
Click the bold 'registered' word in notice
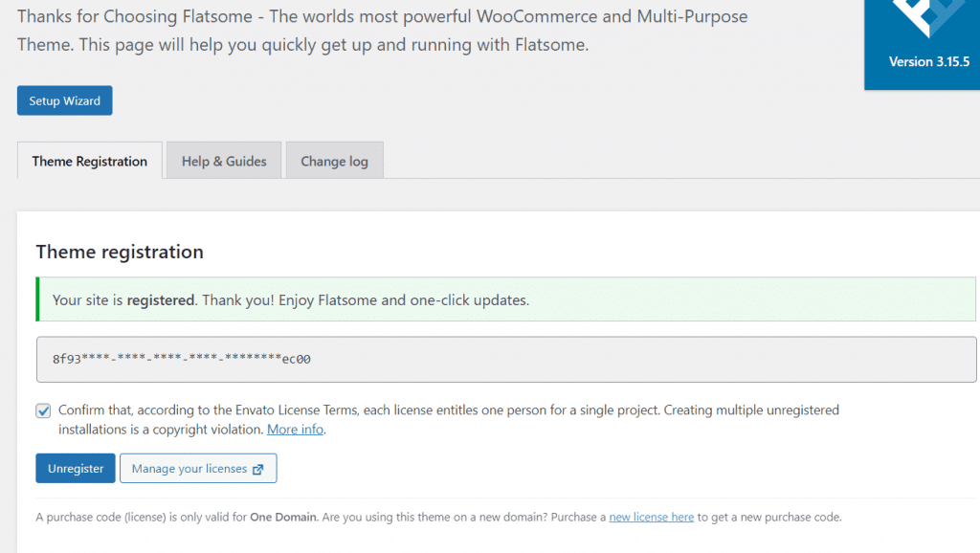click(x=162, y=299)
